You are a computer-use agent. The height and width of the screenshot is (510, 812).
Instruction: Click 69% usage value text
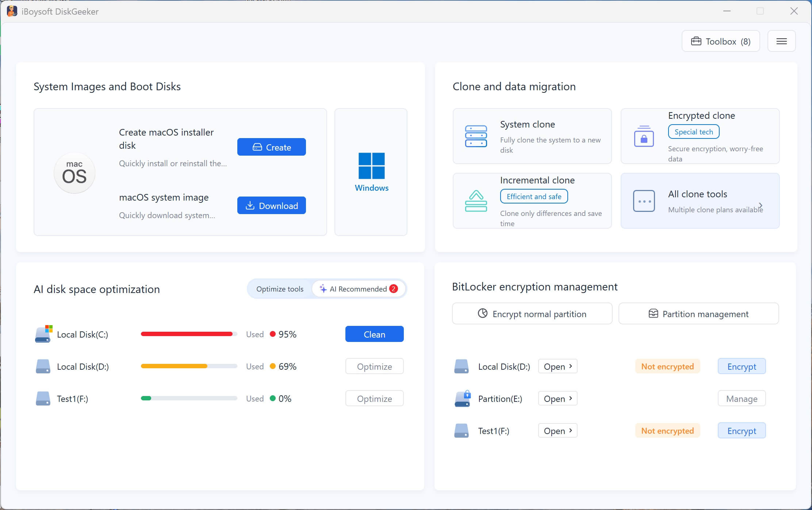[x=287, y=366]
